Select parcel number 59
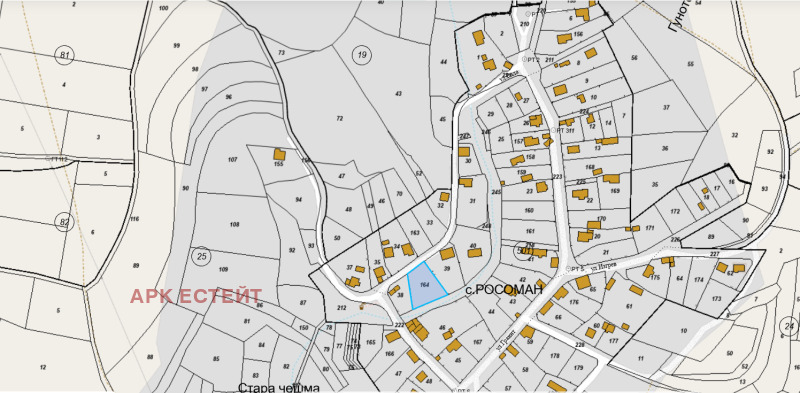The height and width of the screenshot is (393, 800). 530,342
